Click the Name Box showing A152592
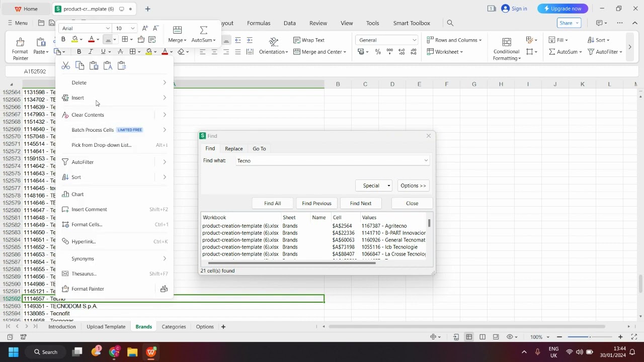 click(34, 71)
